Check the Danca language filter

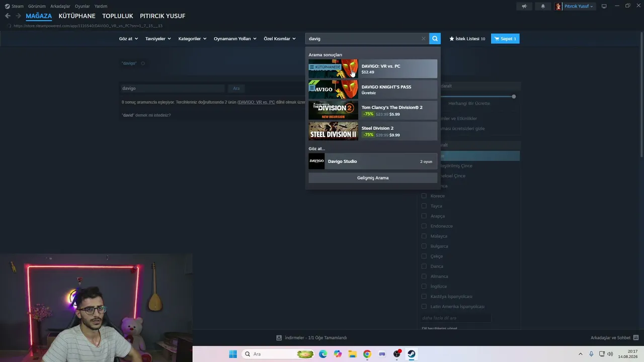coord(424,266)
